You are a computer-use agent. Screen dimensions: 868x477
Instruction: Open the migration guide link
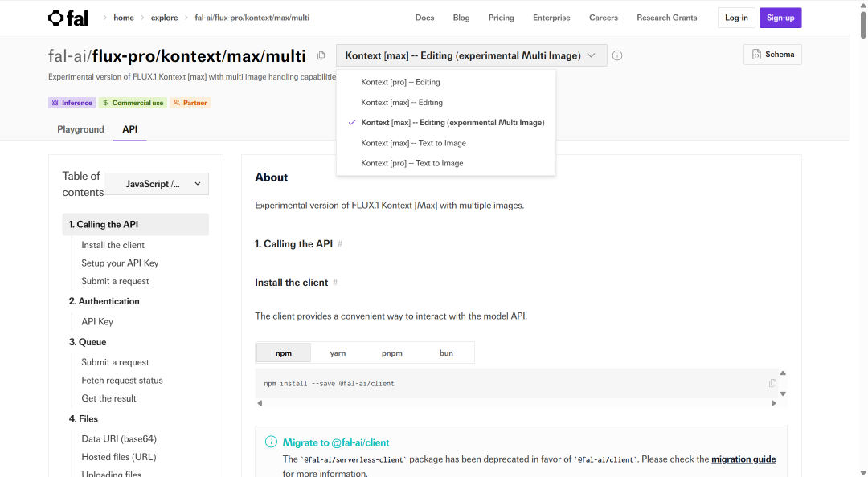pyautogui.click(x=743, y=459)
